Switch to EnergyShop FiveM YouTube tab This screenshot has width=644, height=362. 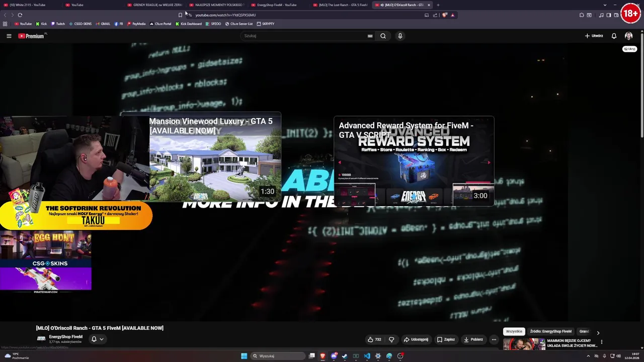(279, 5)
